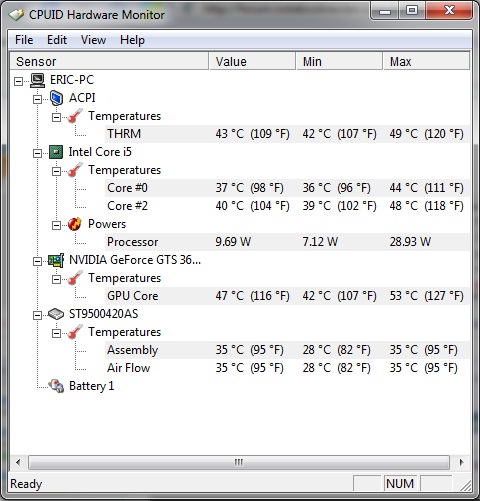Screen dimensions: 480x501
Task: Select the THRM sensor row
Action: pos(287,134)
